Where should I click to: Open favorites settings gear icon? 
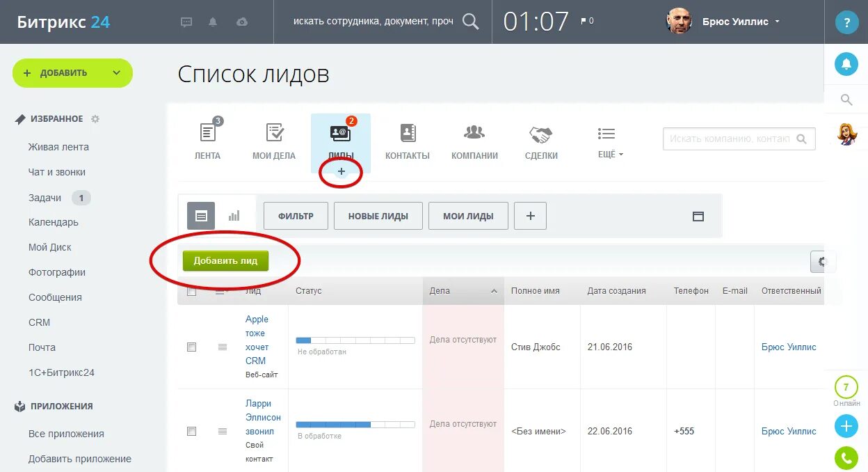coord(95,119)
